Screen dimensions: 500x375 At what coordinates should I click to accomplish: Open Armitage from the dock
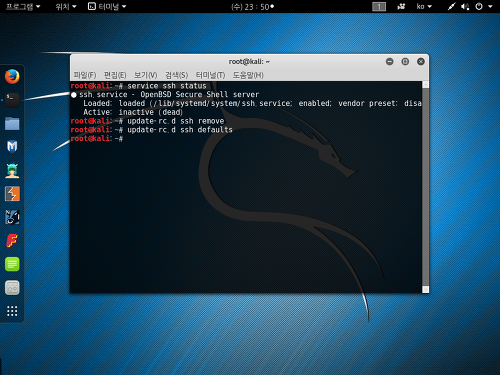tap(12, 170)
